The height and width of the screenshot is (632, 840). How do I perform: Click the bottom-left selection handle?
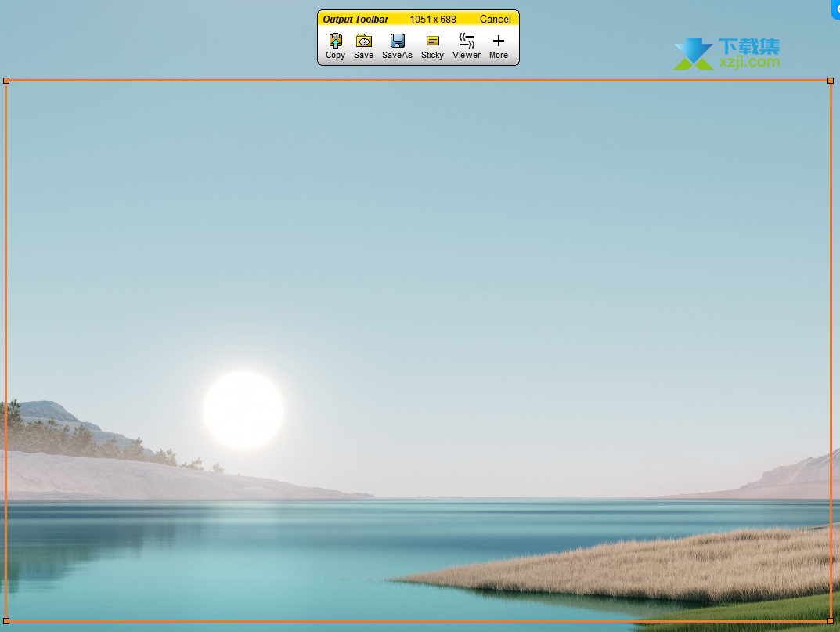point(6,621)
